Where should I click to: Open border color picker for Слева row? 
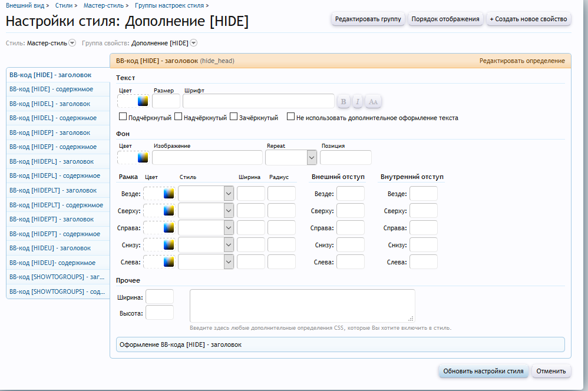click(x=169, y=262)
